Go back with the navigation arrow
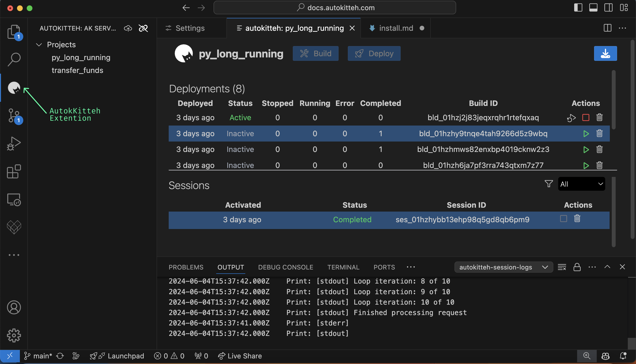 pyautogui.click(x=186, y=8)
